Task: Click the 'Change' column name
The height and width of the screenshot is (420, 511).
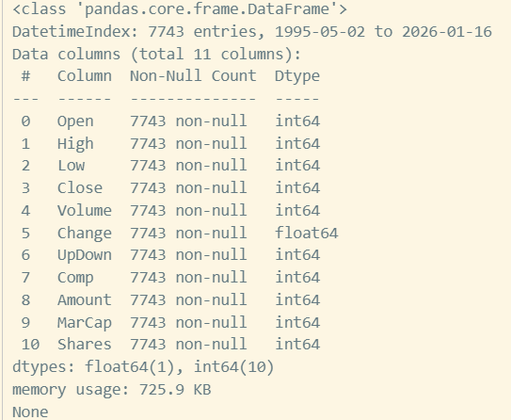Action: tap(85, 234)
